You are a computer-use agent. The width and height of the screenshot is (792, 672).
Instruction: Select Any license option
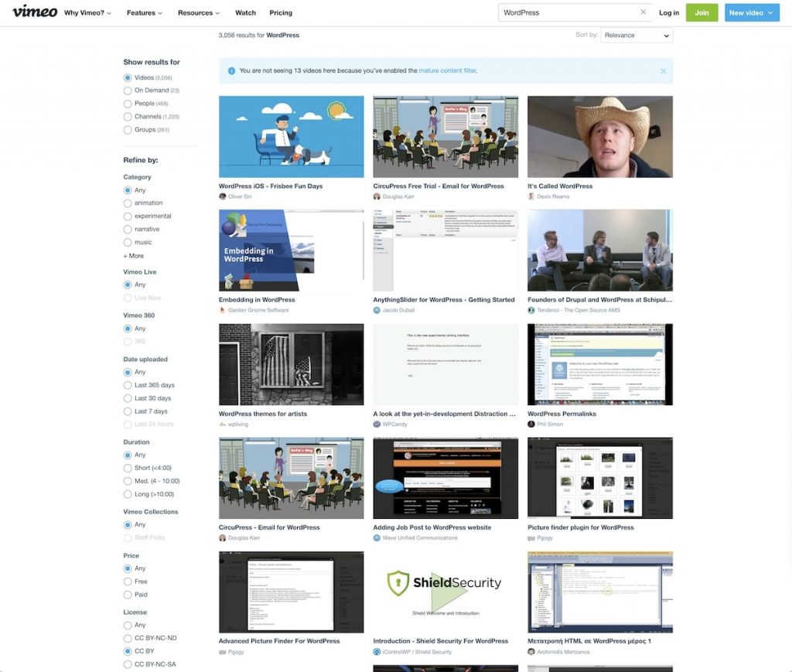click(128, 626)
